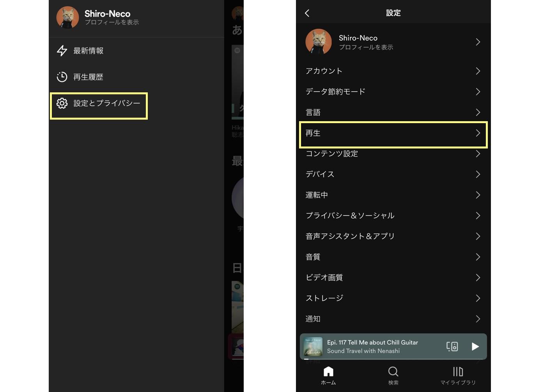Open the device connect icon in mini player

[452, 346]
